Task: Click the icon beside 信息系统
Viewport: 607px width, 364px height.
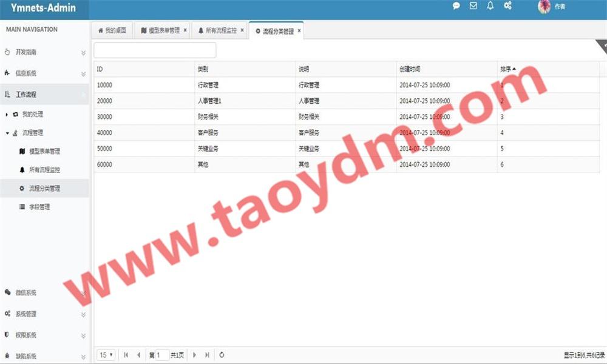Action: point(7,73)
